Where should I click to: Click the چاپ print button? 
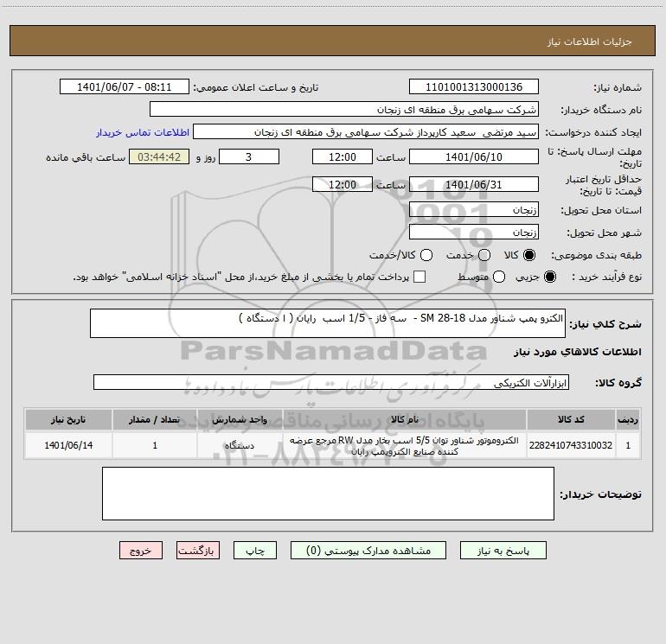[x=255, y=551]
